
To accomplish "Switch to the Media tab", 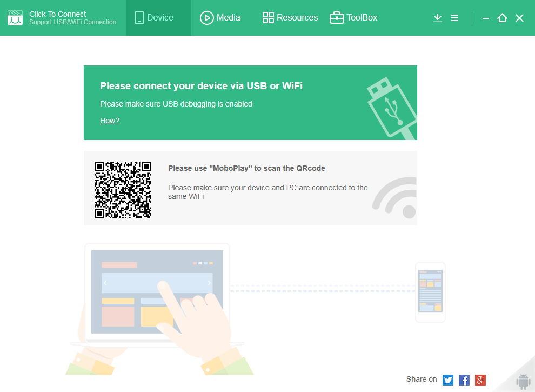I will [x=220, y=18].
